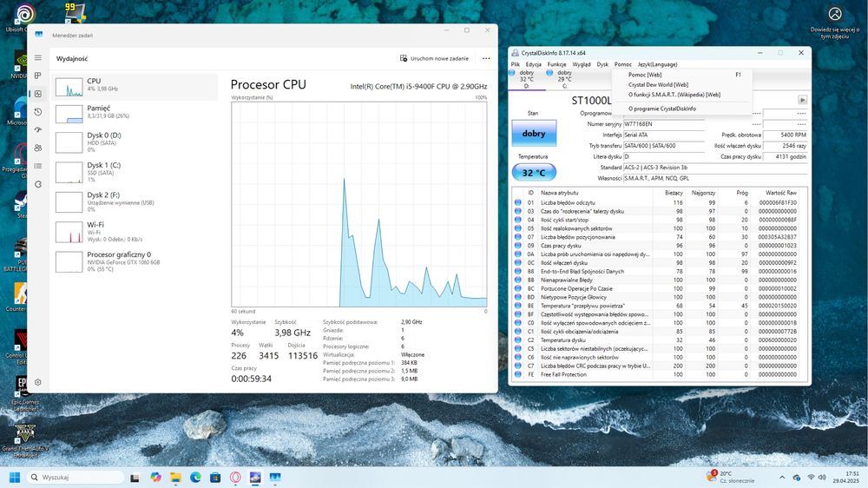This screenshot has width=868, height=488.
Task: Expand the hidden system tray icons chevron
Action: click(x=782, y=477)
